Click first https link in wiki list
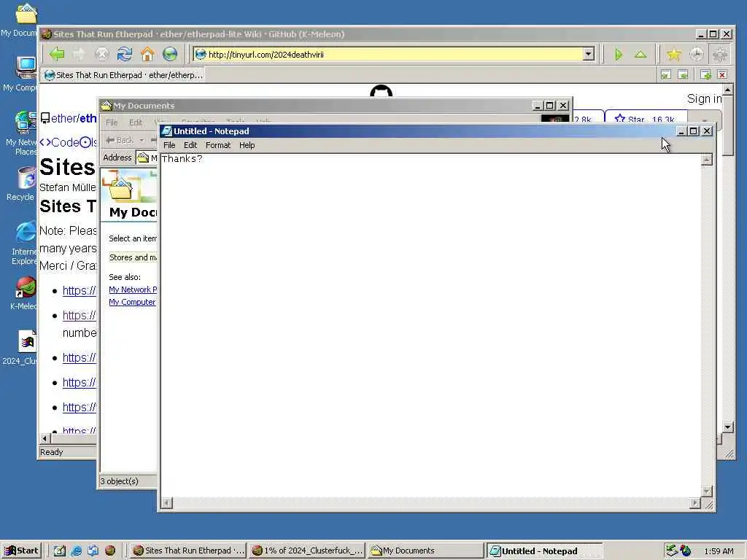This screenshot has height=560, width=747. click(x=79, y=290)
